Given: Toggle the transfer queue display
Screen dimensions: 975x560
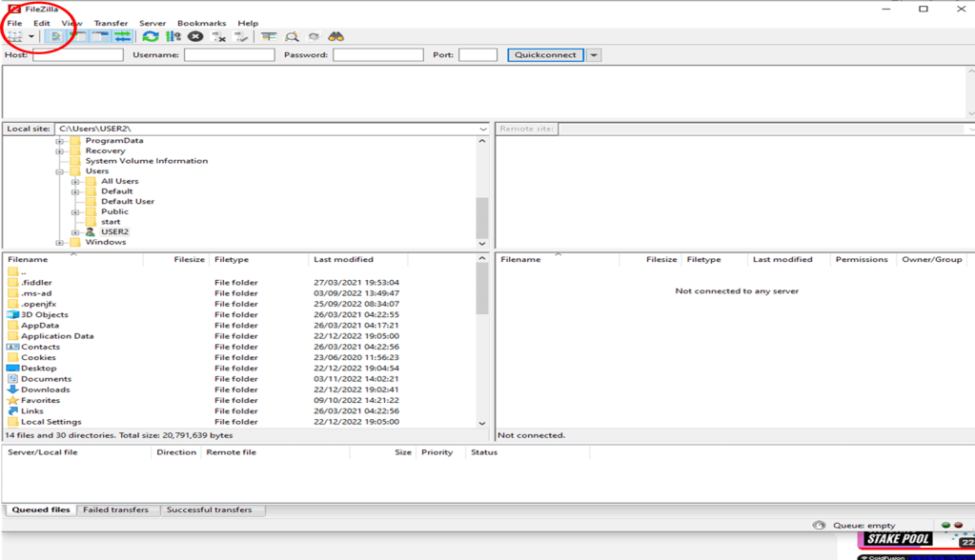Looking at the screenshot, I should (x=123, y=37).
